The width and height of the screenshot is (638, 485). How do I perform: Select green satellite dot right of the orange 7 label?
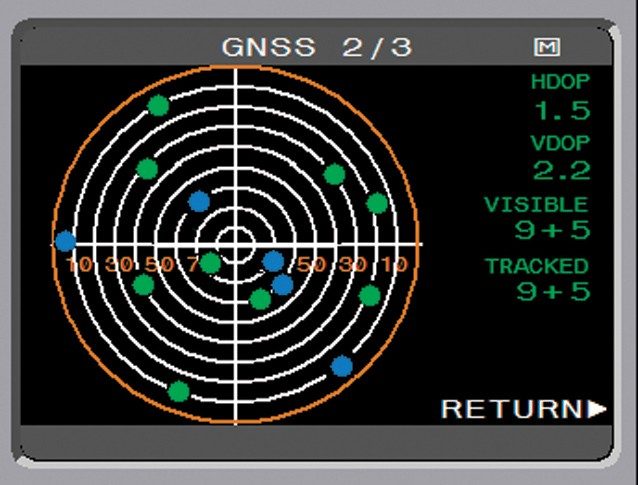click(x=210, y=263)
